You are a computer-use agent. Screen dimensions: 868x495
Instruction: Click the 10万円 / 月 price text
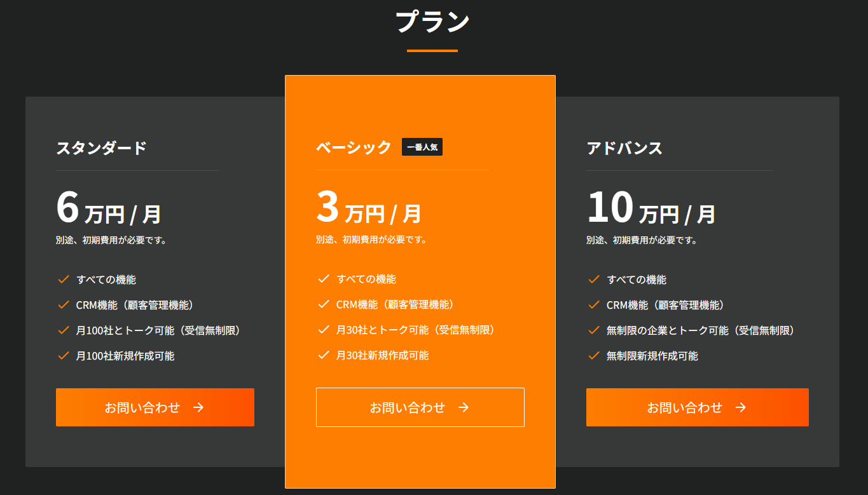click(651, 209)
